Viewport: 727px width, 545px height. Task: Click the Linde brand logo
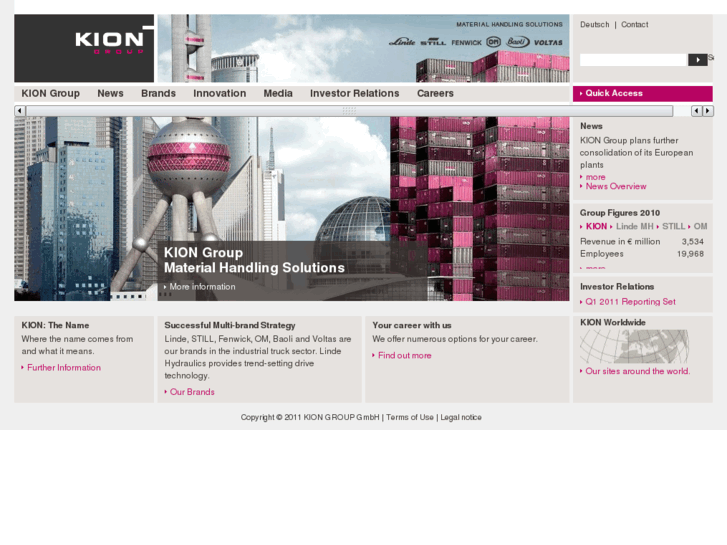(x=402, y=42)
